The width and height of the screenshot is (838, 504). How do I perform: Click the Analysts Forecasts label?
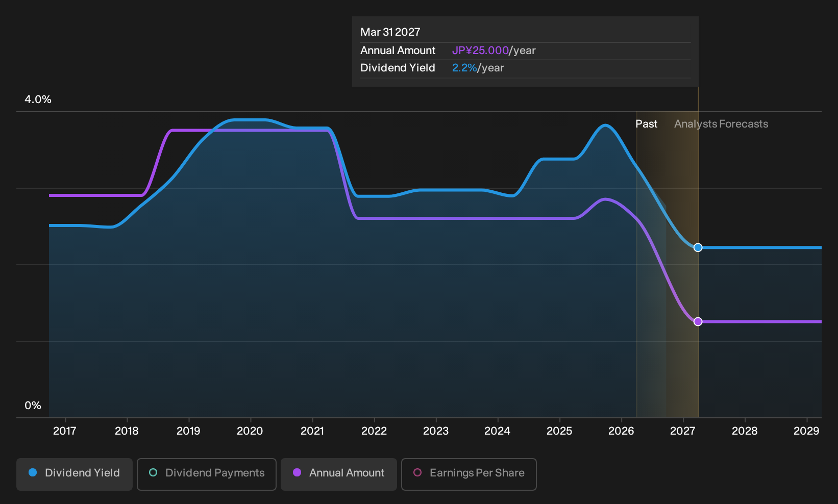[721, 124]
